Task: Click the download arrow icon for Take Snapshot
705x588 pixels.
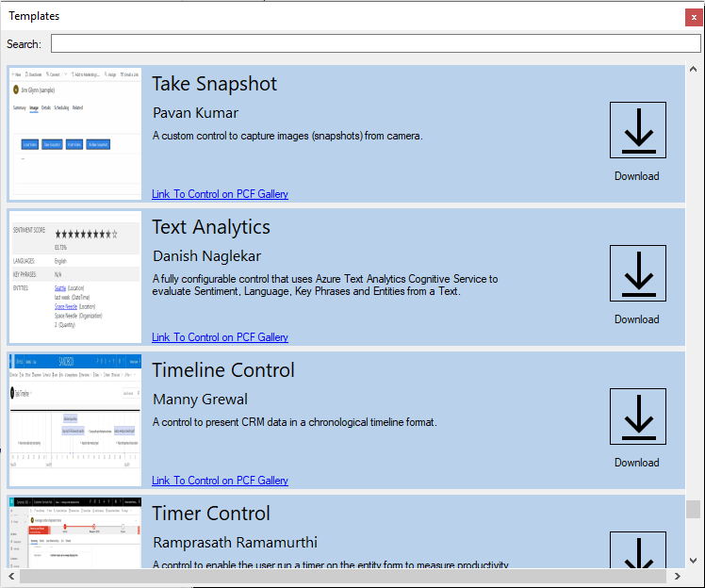Action: pos(638,130)
